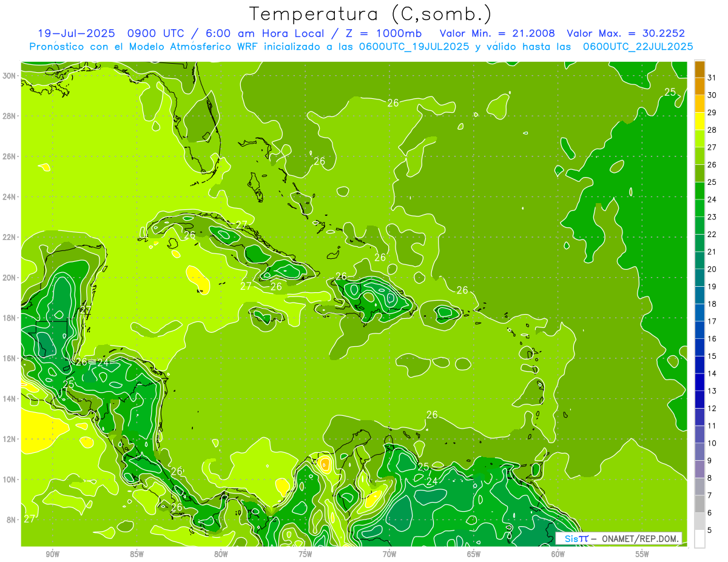The height and width of the screenshot is (562, 728).
Task: Pick the gray swatch between 6 and 7
Action: tap(699, 504)
